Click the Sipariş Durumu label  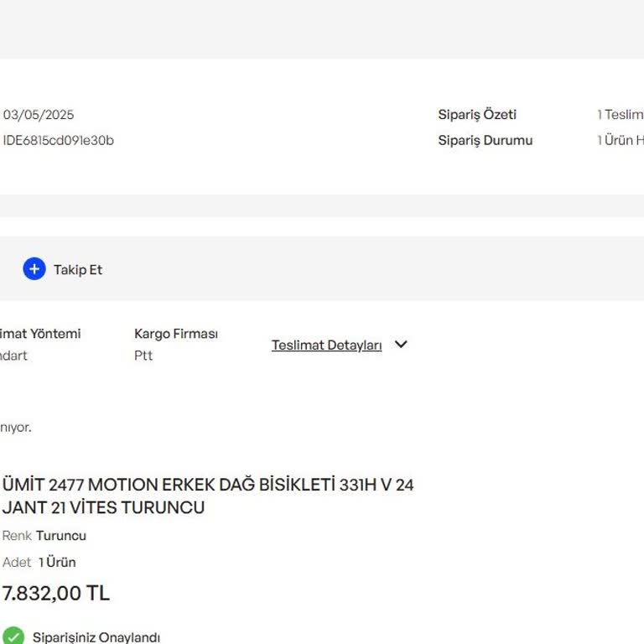485,141
